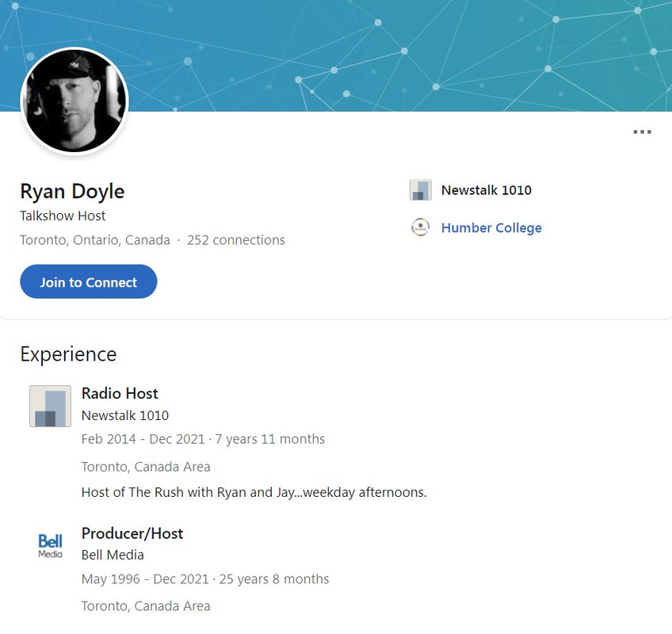Click the 252 connections text
This screenshot has height=634, width=672.
[x=235, y=240]
